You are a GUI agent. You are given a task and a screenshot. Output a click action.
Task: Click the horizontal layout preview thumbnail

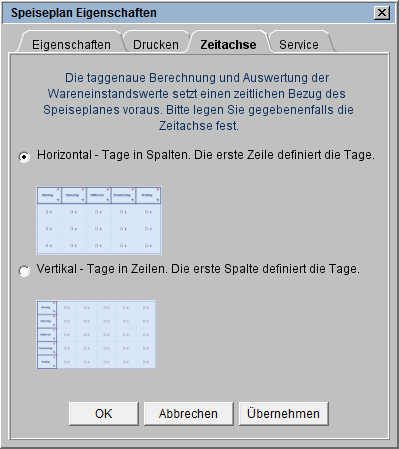point(99,220)
